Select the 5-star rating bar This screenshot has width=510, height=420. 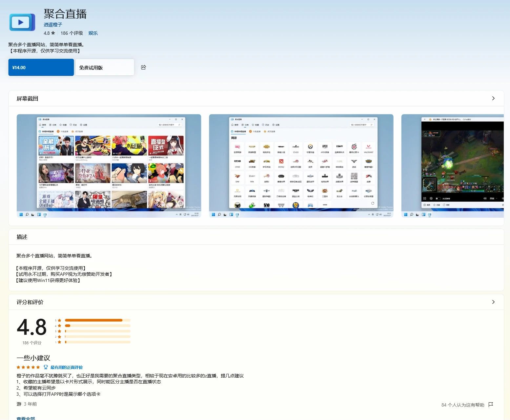coord(97,320)
